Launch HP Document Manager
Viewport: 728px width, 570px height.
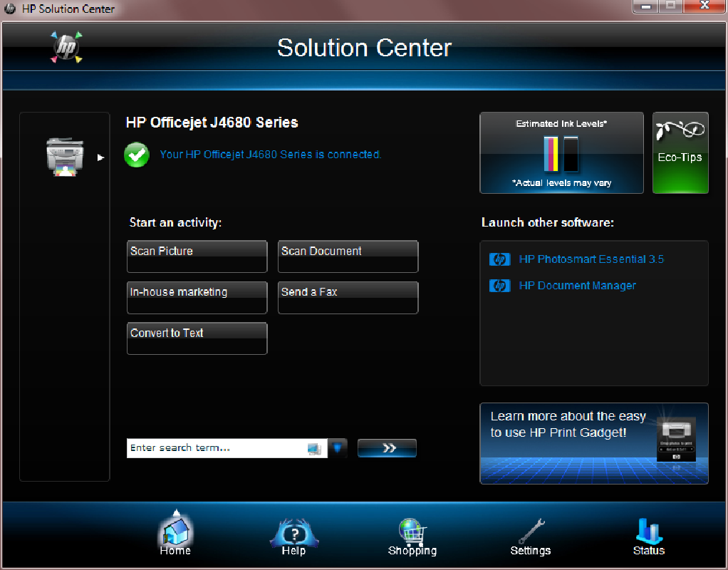pyautogui.click(x=577, y=285)
